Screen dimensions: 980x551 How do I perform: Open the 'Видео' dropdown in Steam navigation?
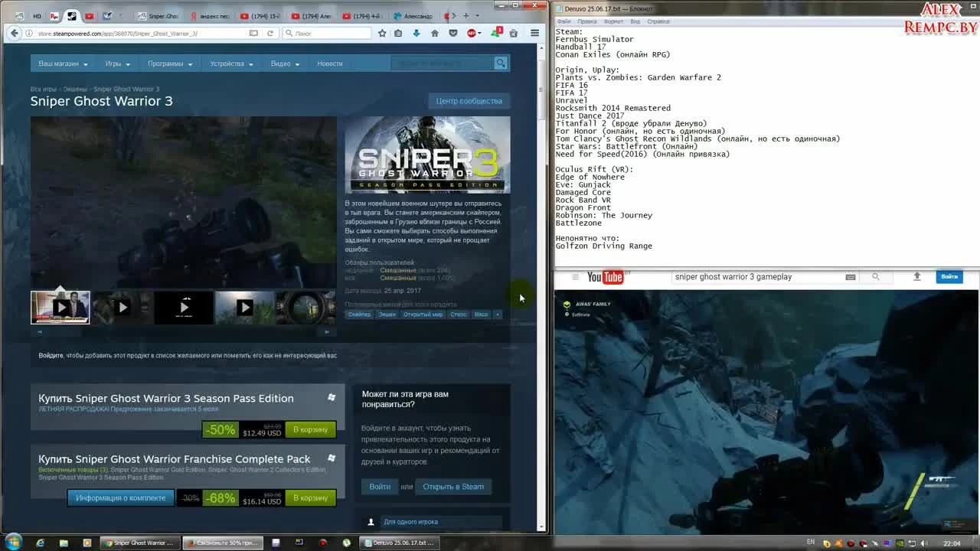(x=284, y=63)
